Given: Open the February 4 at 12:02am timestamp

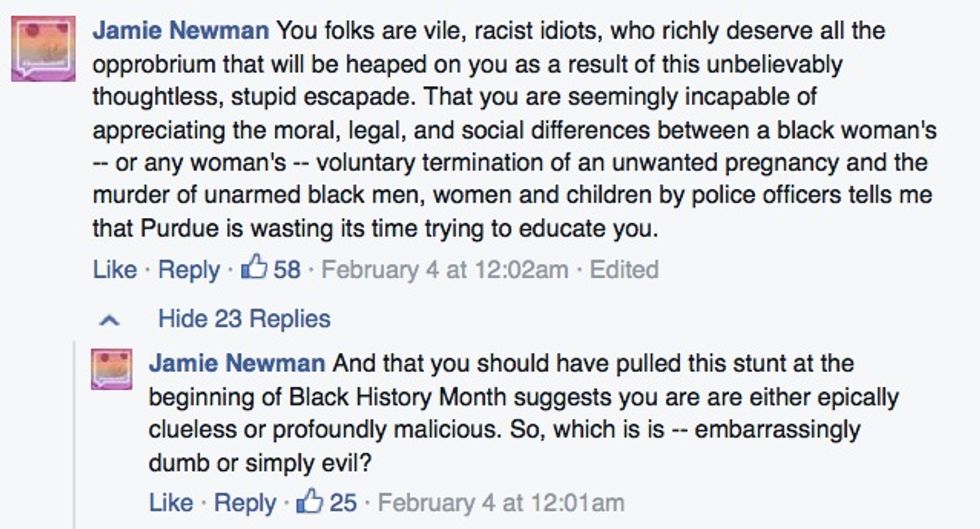Looking at the screenshot, I should [x=444, y=269].
